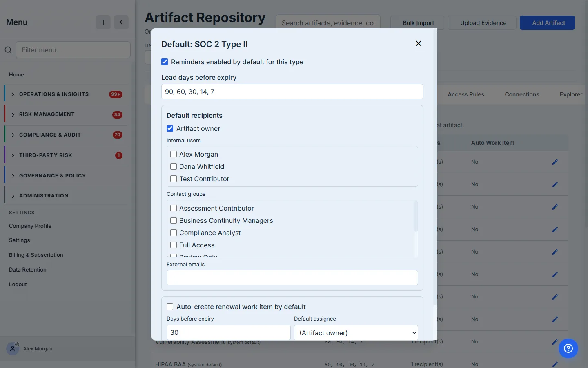Click the Days before expiry field
The width and height of the screenshot is (588, 368).
[229, 332]
